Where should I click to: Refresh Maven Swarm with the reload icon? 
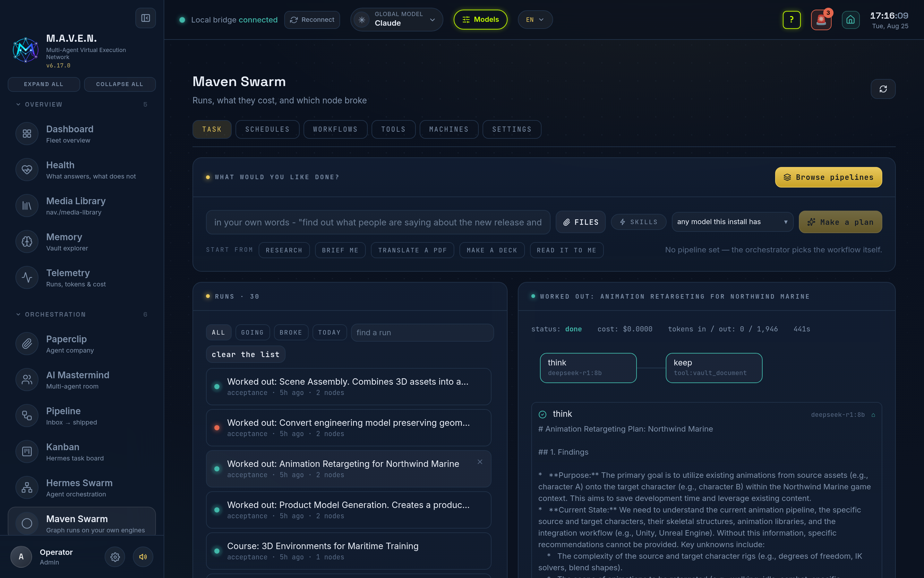(x=883, y=89)
